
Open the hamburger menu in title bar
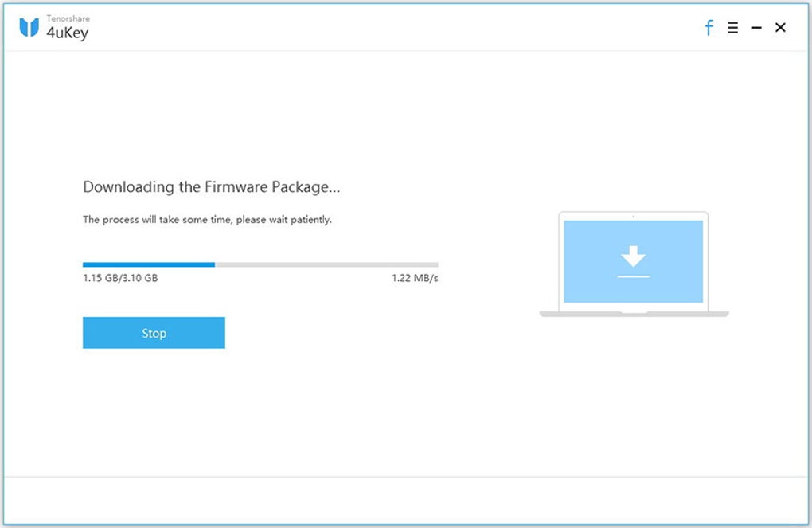[x=733, y=28]
